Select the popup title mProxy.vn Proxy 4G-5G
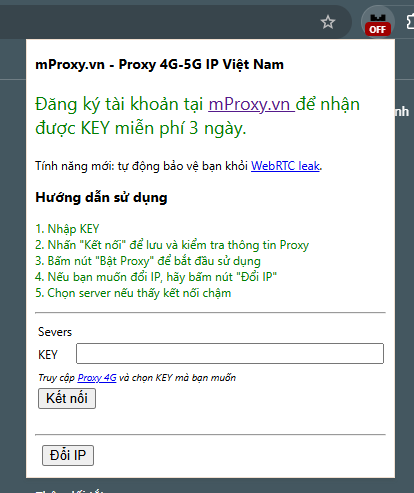Screen dimensions: 414x493 (159, 64)
